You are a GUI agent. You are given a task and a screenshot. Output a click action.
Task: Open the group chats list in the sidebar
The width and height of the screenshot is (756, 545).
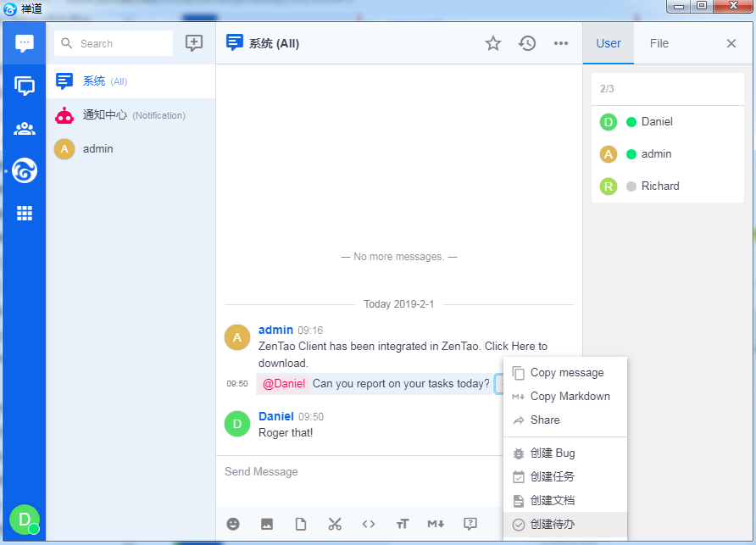click(25, 86)
